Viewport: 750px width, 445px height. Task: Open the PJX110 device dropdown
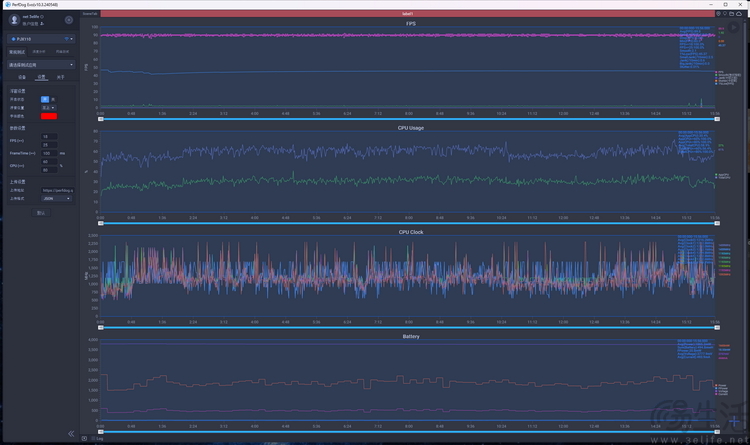click(41, 39)
